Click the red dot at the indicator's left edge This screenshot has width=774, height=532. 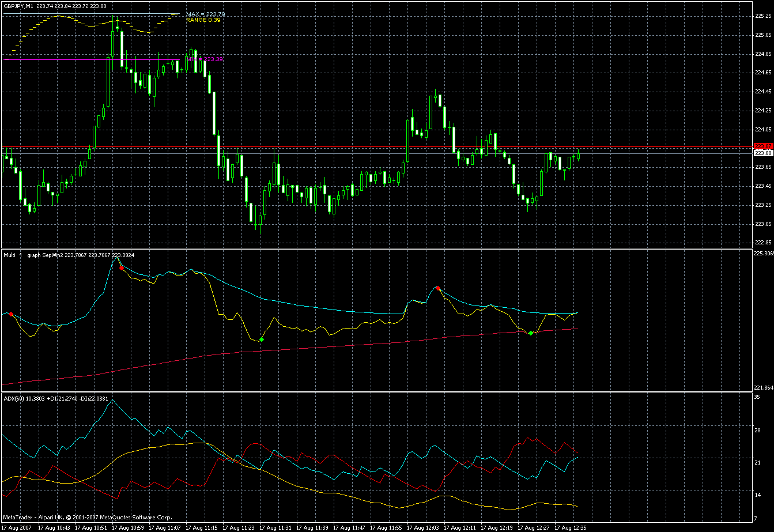pos(11,314)
